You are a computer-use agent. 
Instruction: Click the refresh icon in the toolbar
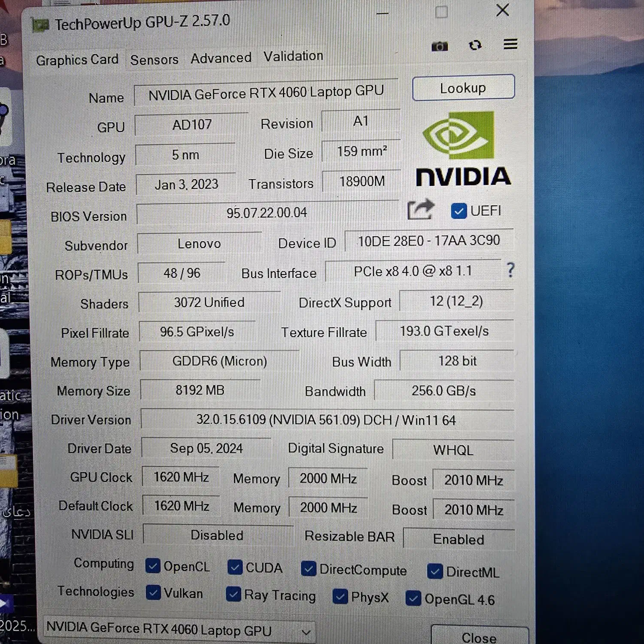[x=475, y=45]
